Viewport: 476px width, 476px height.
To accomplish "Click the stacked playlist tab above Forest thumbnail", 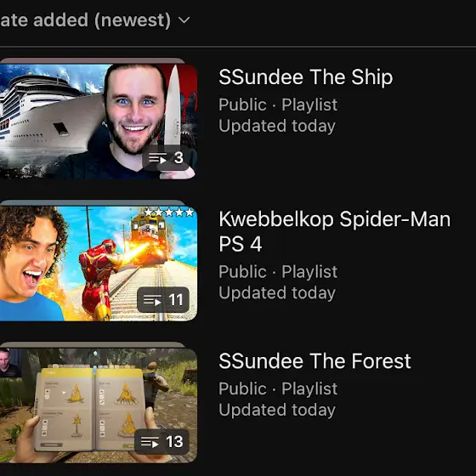I will click(x=93, y=345).
